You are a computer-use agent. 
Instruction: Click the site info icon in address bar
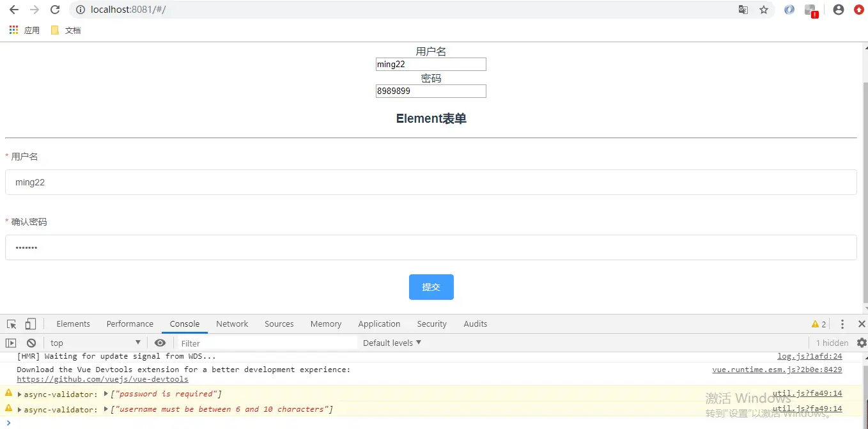(81, 10)
